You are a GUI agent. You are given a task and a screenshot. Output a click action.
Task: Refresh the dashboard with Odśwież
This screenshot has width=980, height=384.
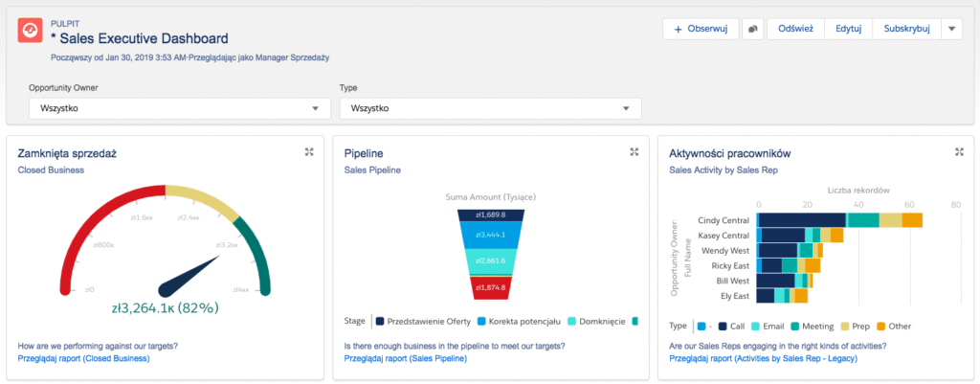(795, 30)
